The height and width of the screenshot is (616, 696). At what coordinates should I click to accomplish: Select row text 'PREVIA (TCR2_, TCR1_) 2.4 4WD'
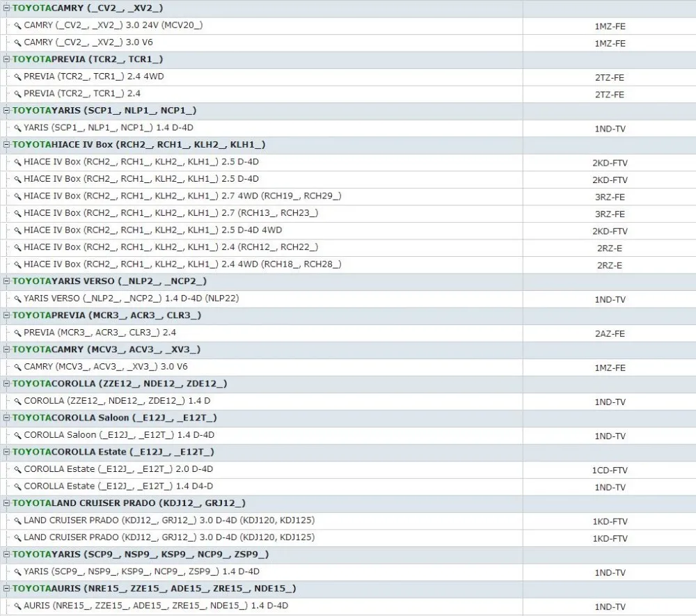pyautogui.click(x=94, y=77)
